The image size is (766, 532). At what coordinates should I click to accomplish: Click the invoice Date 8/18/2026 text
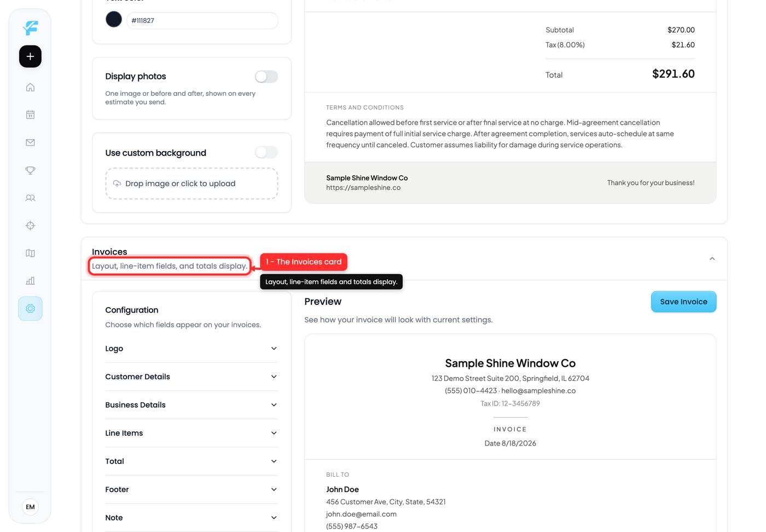[x=510, y=443]
